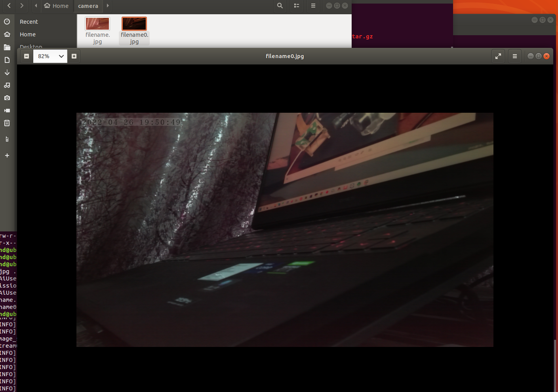Zoom out the image in viewer

click(27, 56)
